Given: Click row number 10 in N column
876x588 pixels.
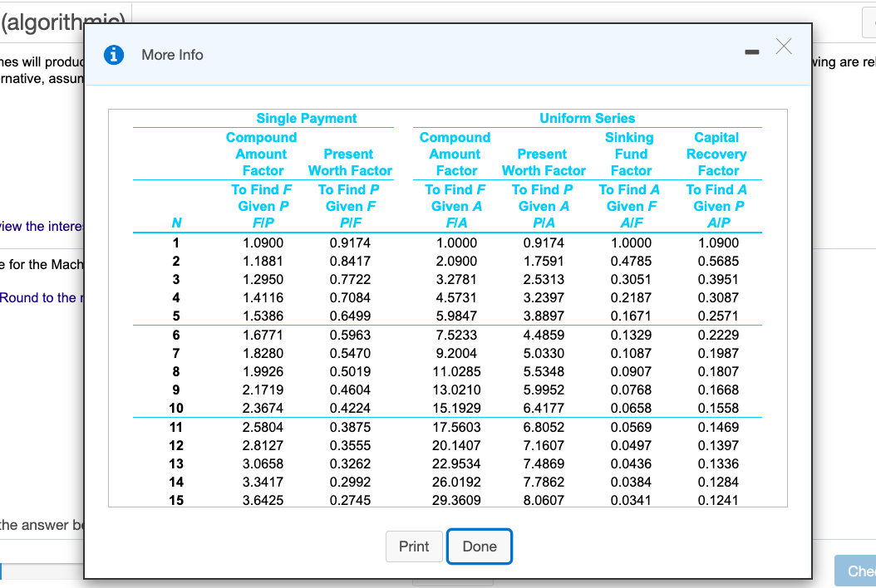Looking at the screenshot, I should coord(176,408).
